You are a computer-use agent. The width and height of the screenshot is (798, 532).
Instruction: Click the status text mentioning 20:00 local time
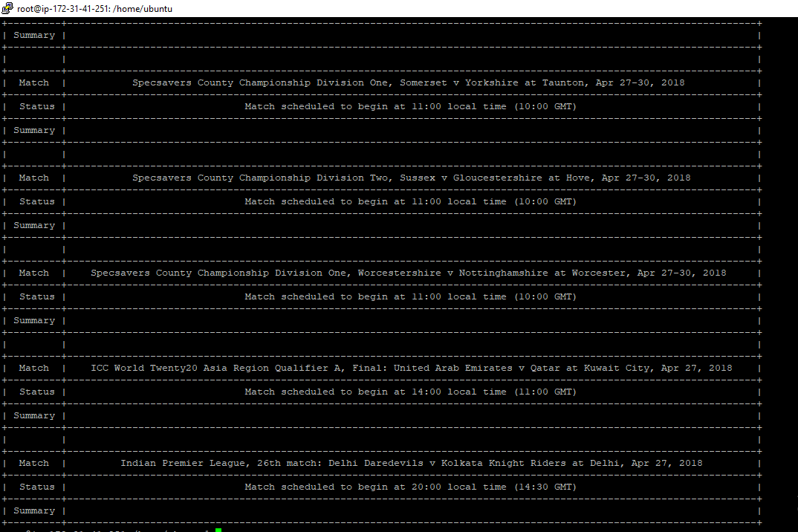(410, 487)
